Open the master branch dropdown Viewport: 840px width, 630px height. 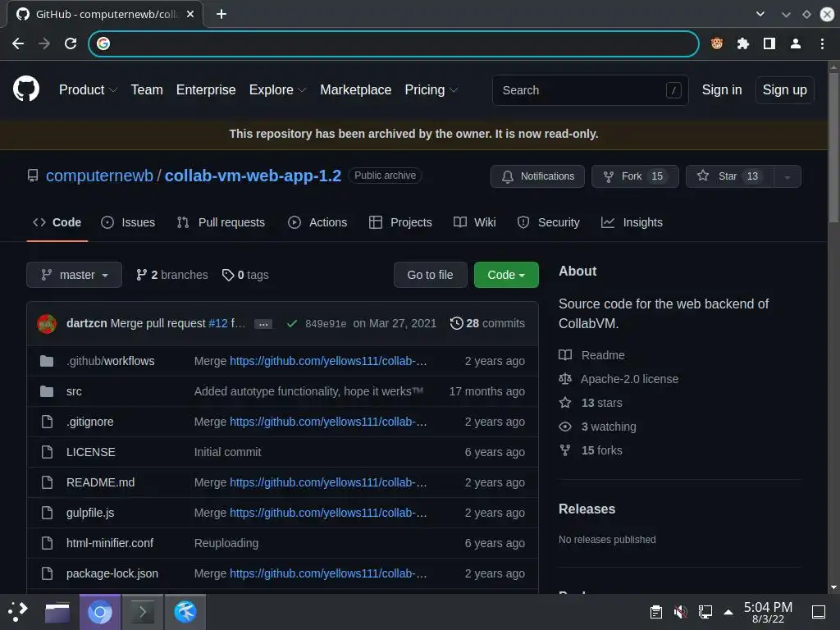tap(75, 275)
